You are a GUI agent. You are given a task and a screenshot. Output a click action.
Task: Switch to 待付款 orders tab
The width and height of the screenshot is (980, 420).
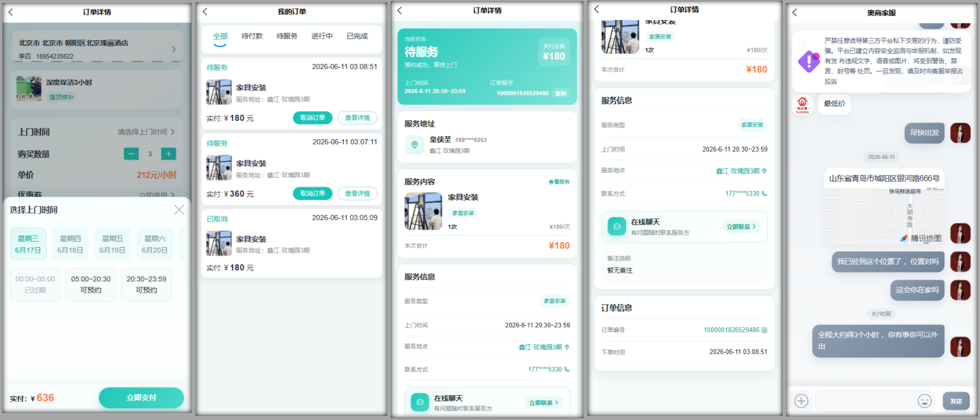click(252, 36)
